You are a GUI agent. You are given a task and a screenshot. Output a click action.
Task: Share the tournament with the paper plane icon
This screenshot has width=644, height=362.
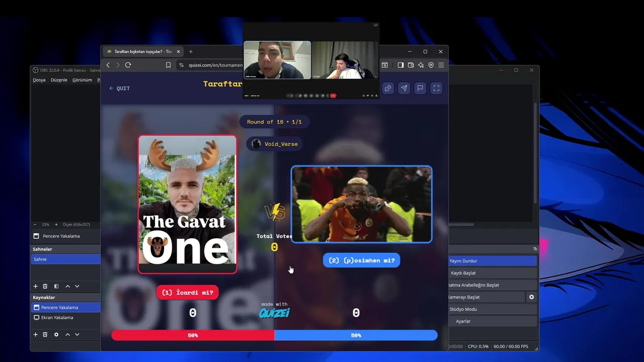click(404, 88)
